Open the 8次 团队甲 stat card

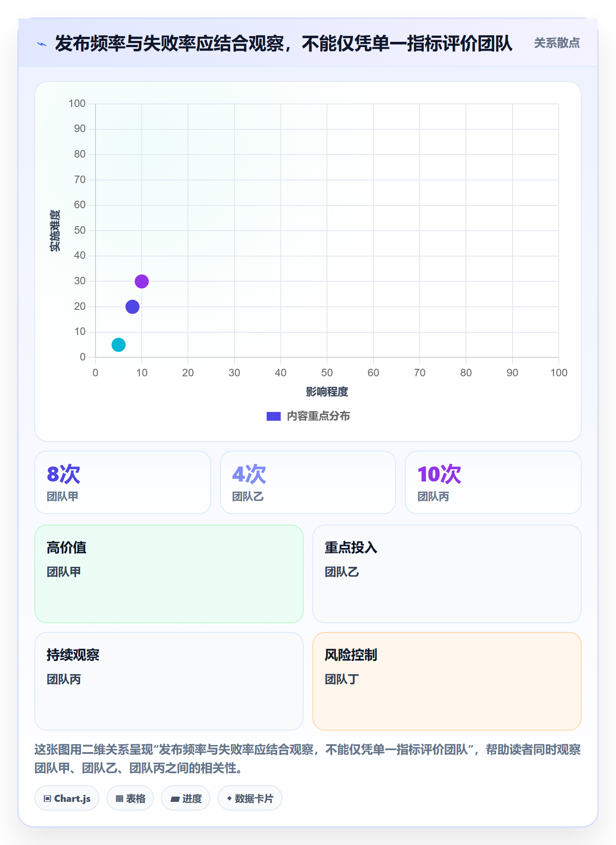click(x=123, y=482)
